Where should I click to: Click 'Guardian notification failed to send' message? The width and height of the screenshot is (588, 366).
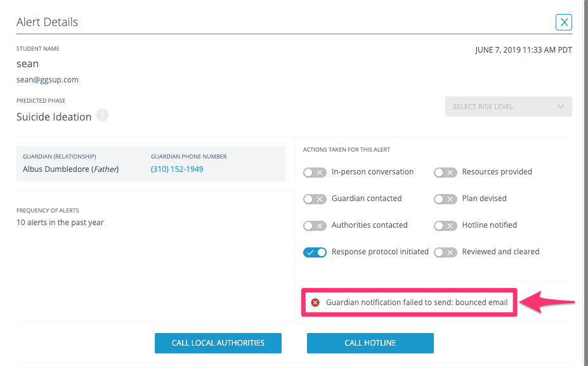point(417,302)
